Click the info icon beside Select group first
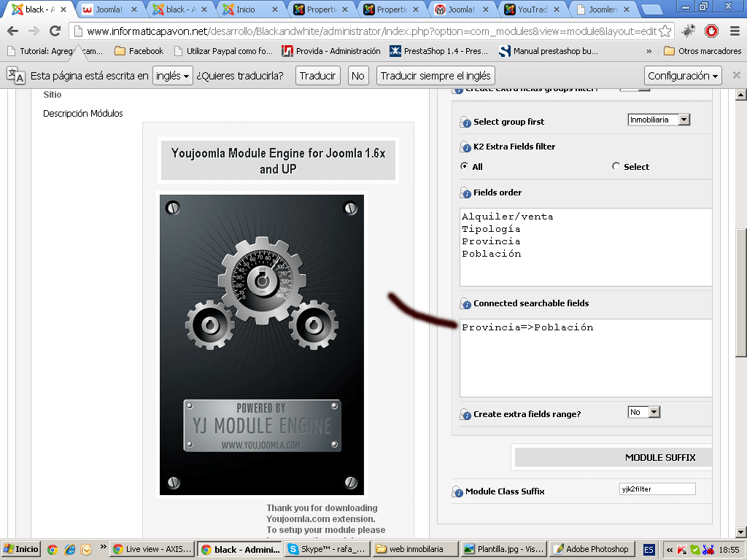 pos(465,122)
